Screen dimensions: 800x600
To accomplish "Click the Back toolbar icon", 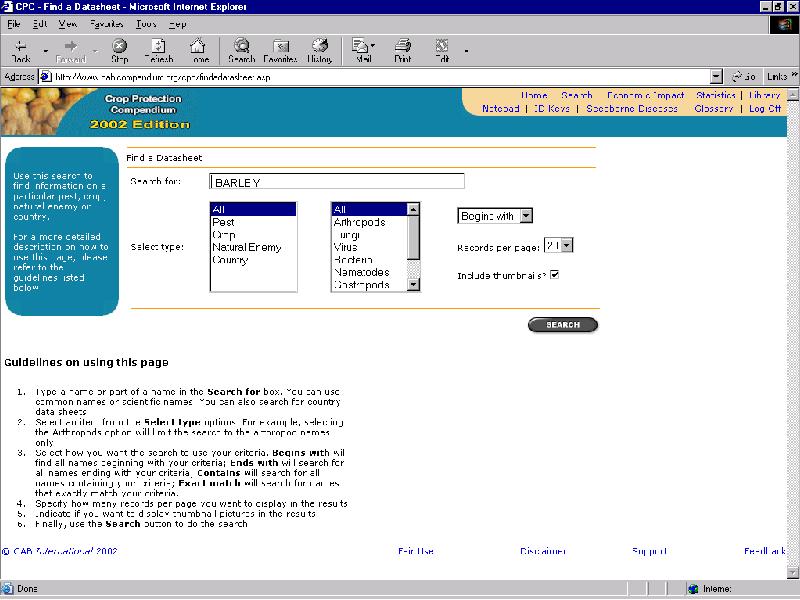I will [21, 51].
